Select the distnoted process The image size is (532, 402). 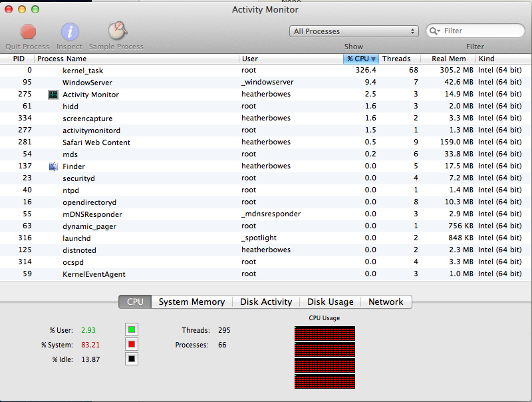click(x=79, y=250)
